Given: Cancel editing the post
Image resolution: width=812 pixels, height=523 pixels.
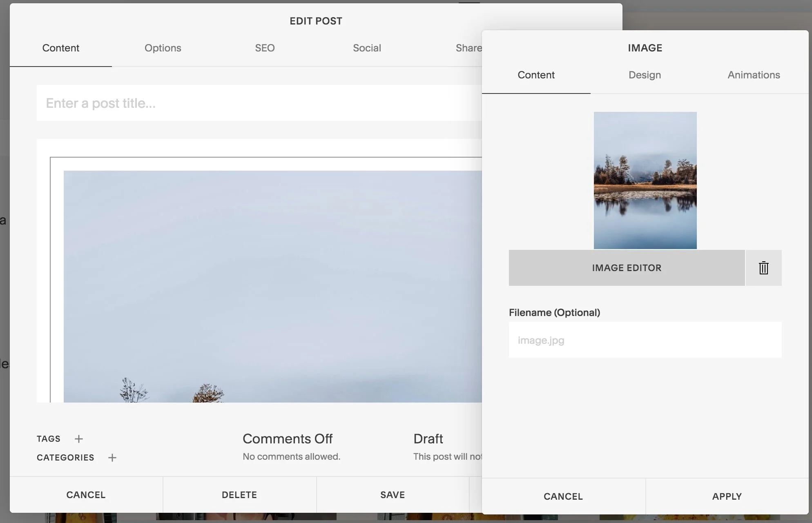Looking at the screenshot, I should pos(86,494).
